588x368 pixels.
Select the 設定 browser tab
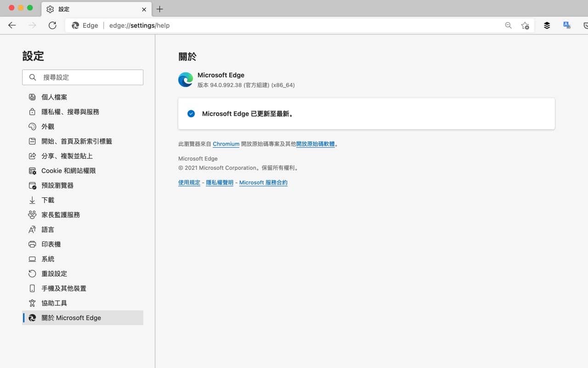pyautogui.click(x=96, y=9)
